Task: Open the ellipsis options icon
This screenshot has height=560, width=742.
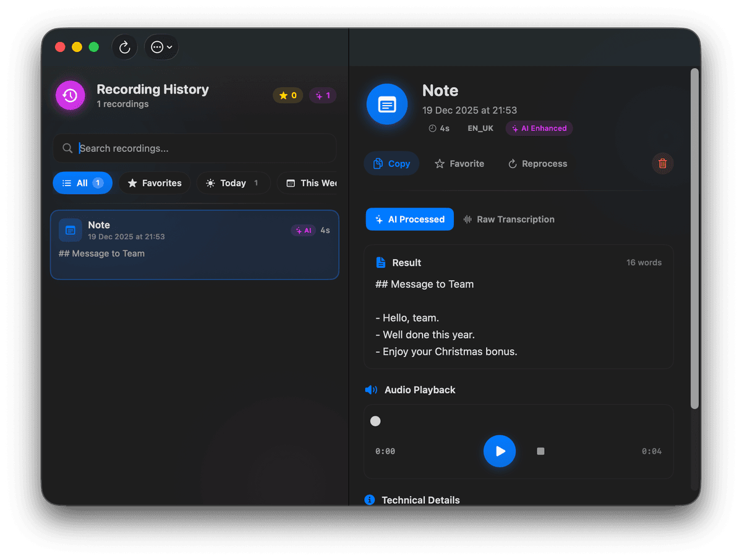Action: point(157,47)
